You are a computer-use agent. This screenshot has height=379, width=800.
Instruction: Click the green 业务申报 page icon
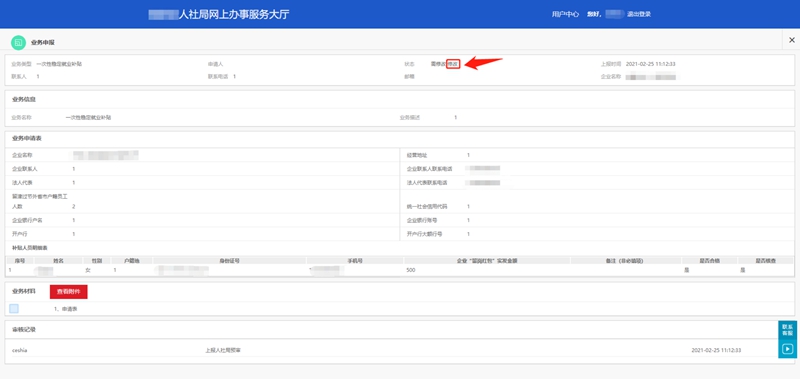click(x=18, y=42)
